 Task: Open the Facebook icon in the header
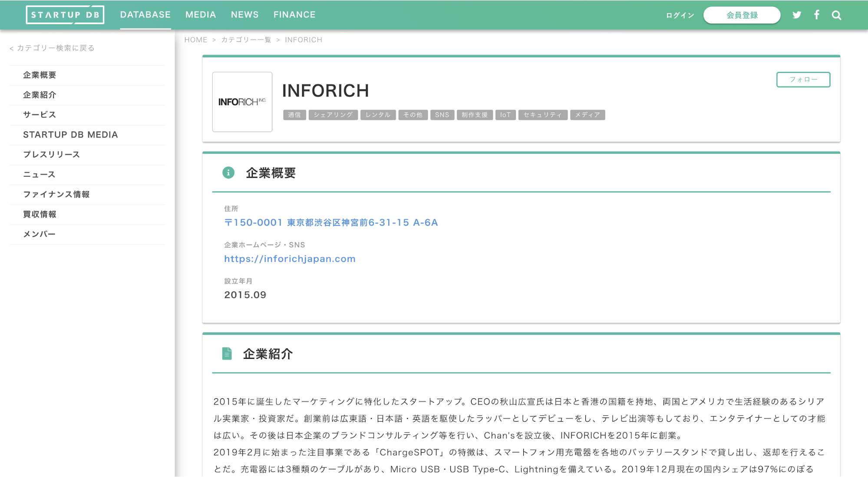[817, 14]
